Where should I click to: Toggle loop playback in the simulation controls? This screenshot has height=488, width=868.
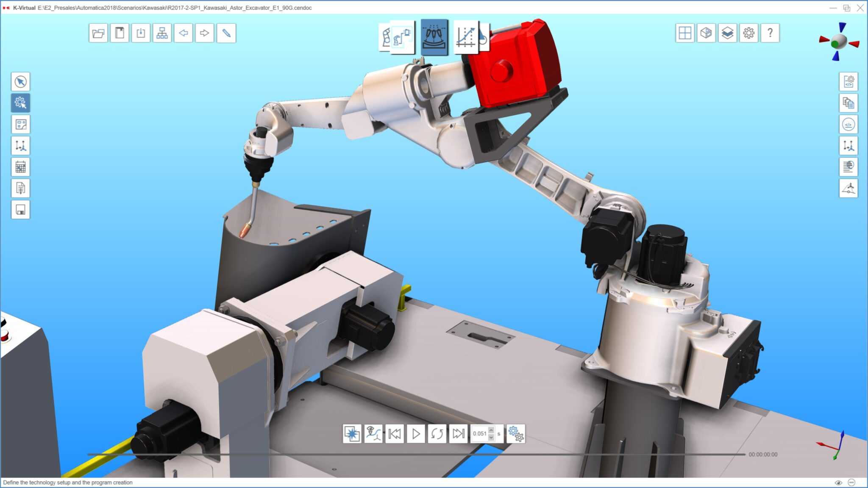[x=438, y=434]
